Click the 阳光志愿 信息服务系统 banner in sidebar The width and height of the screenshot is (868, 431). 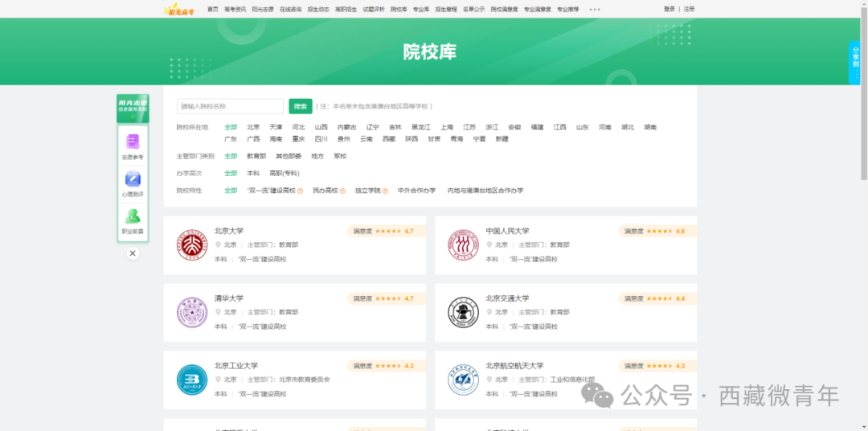pos(133,108)
